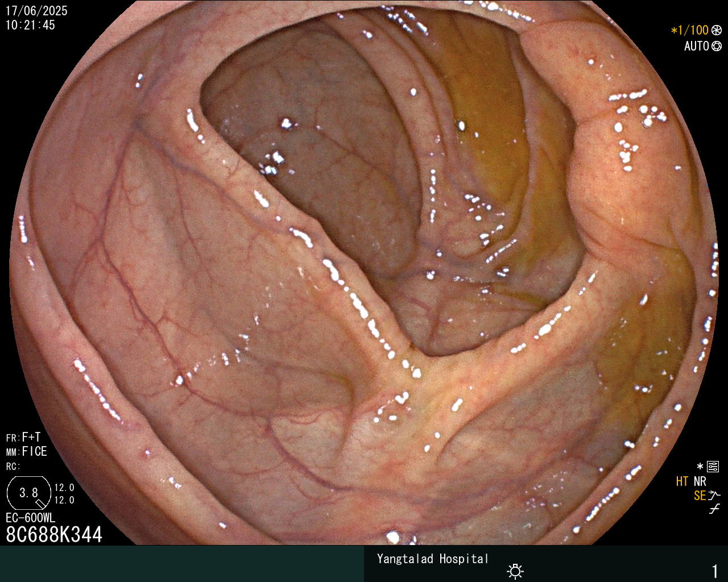This screenshot has height=582, width=728.
Task: Click the FR: F+T freeze setting
Action: coord(23,437)
